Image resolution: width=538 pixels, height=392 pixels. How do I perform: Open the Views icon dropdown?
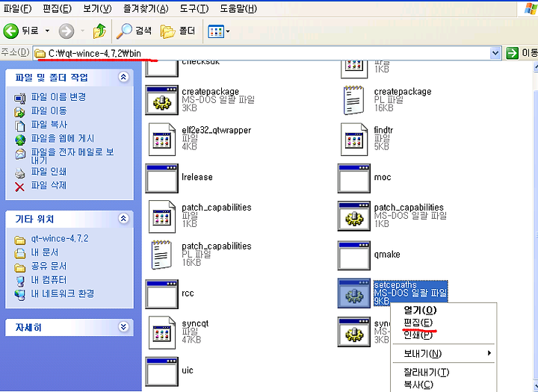tap(218, 31)
